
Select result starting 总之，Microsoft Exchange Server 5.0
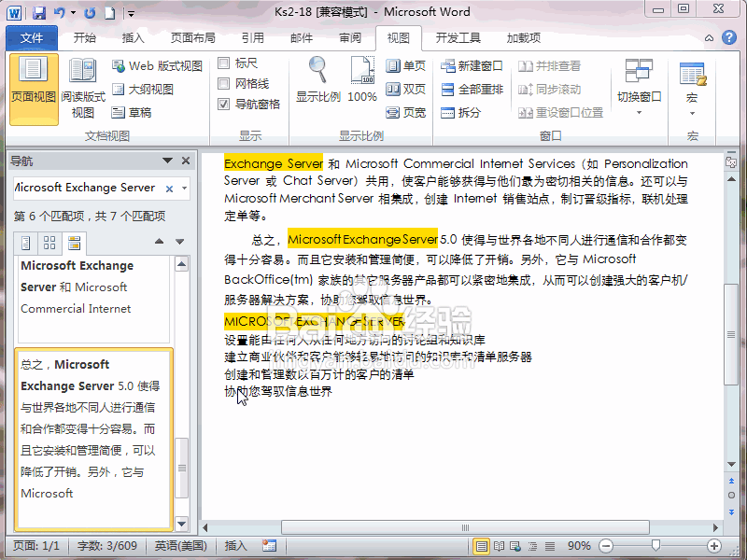94,440
